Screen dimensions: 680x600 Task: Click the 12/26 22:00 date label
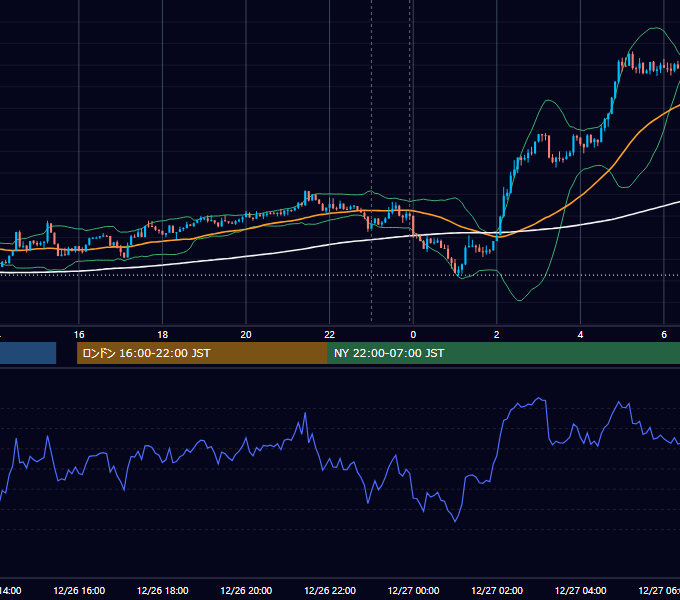tap(330, 590)
